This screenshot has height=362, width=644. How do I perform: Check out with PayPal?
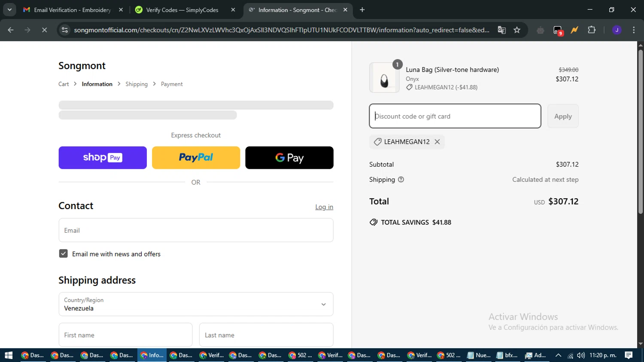196,158
